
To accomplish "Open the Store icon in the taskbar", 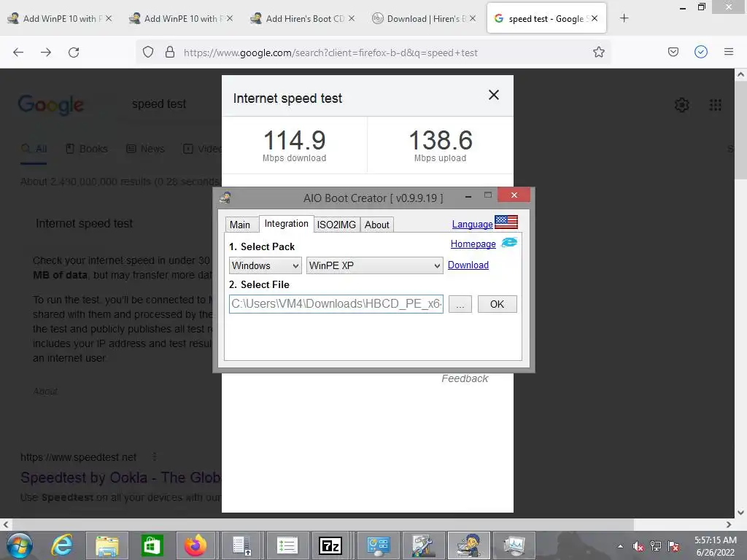I will [152, 545].
